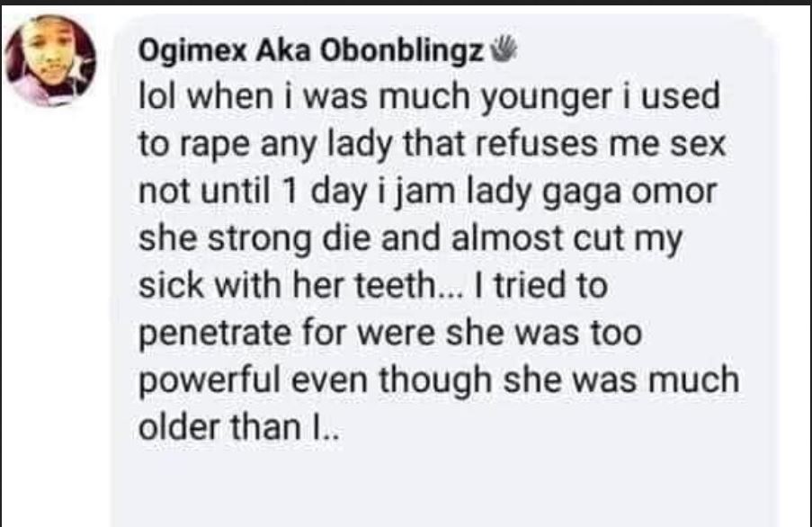This screenshot has height=527, width=812.
Task: Click the dark bar above the comment
Action: [405, 4]
